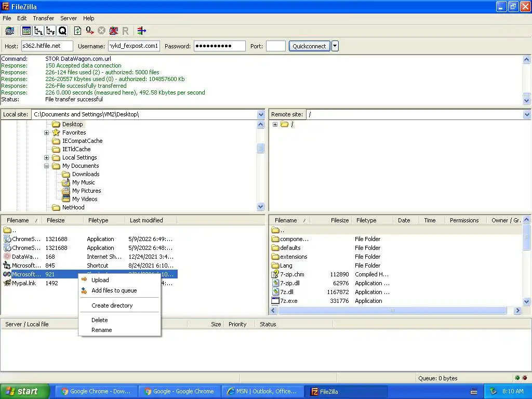Click the reconnect R icon
Image resolution: width=532 pixels, height=399 pixels.
pyautogui.click(x=125, y=31)
